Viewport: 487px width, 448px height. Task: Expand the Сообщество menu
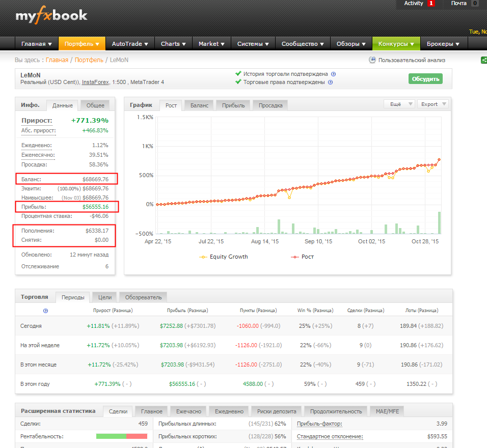click(303, 44)
